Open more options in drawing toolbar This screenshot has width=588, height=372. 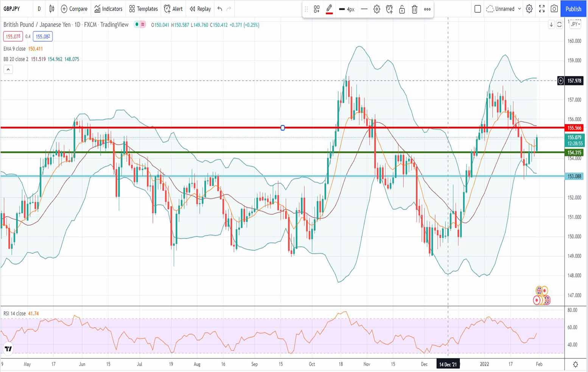tap(427, 9)
